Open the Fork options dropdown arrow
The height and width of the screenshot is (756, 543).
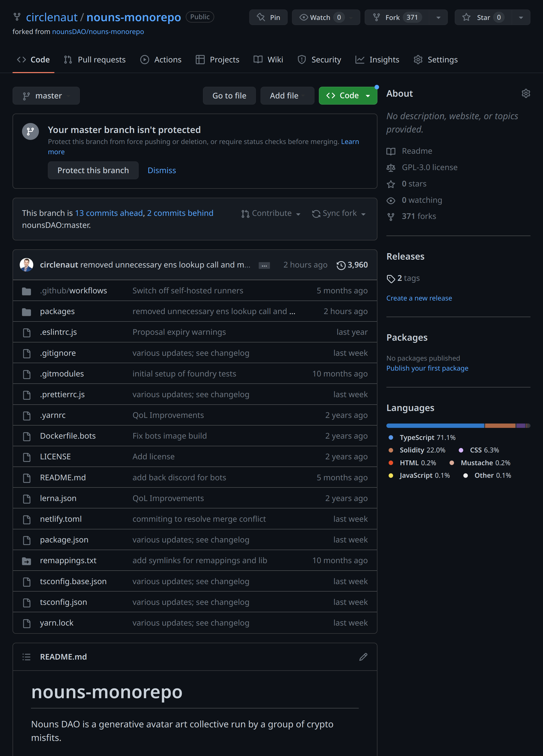pos(438,17)
